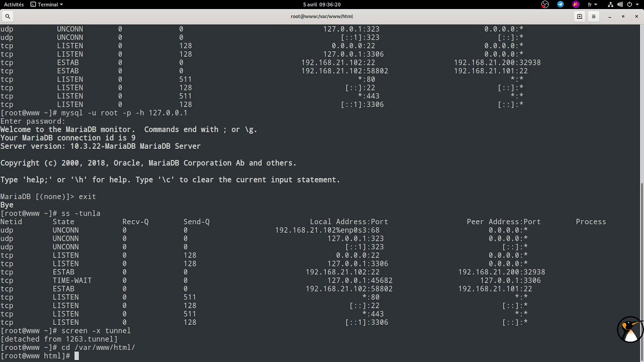Close the terminal window
Image resolution: width=644 pixels, height=362 pixels.
(636, 17)
